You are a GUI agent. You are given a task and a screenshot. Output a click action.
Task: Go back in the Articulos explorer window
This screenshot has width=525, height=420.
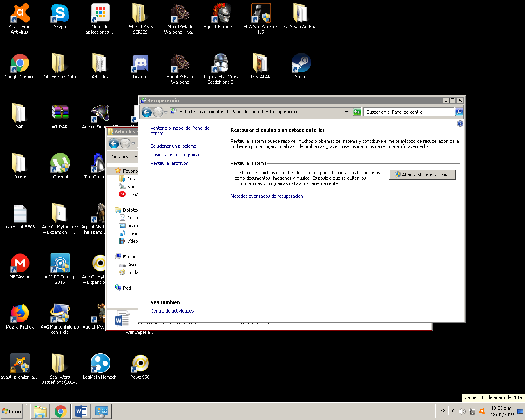coord(114,143)
